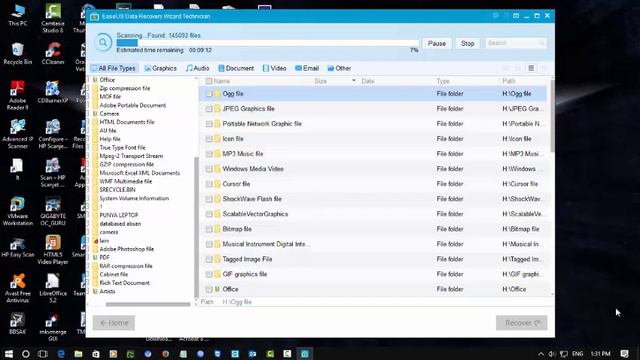Stop the scan

467,43
